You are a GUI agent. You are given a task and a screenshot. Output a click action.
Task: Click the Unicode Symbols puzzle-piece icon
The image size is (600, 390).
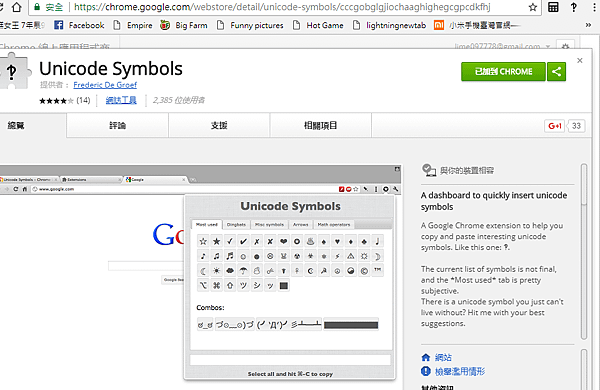(x=14, y=72)
